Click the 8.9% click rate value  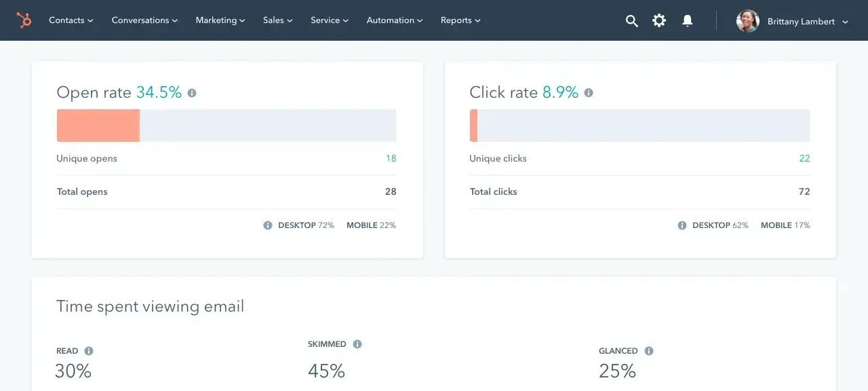[x=561, y=92]
